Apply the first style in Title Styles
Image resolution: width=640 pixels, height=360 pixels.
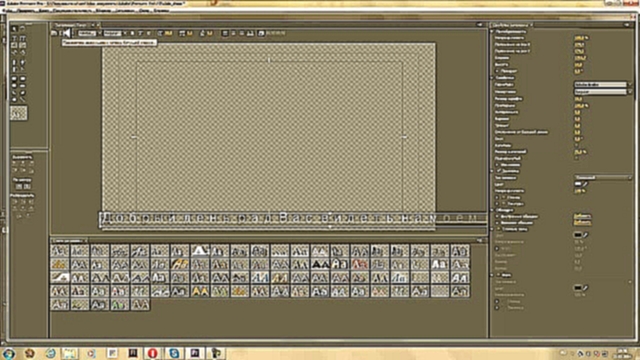pyautogui.click(x=60, y=250)
